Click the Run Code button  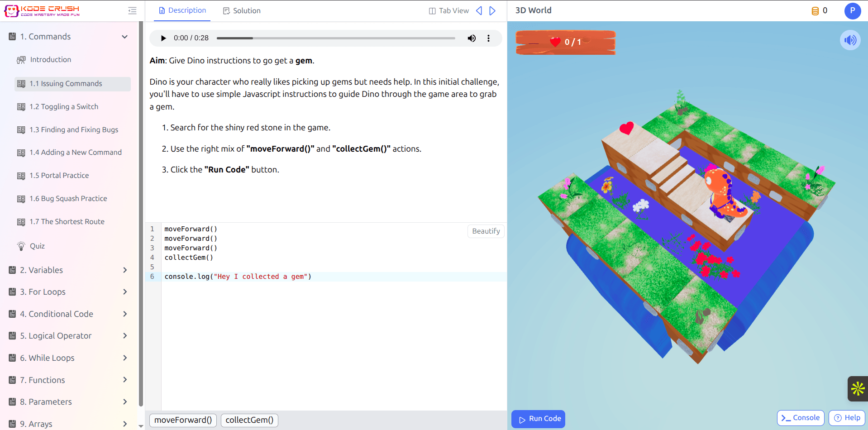pyautogui.click(x=538, y=419)
